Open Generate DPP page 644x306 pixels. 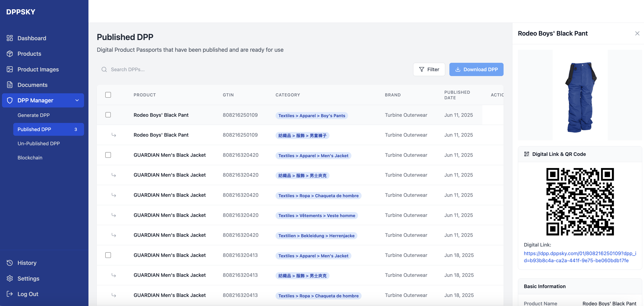click(33, 115)
